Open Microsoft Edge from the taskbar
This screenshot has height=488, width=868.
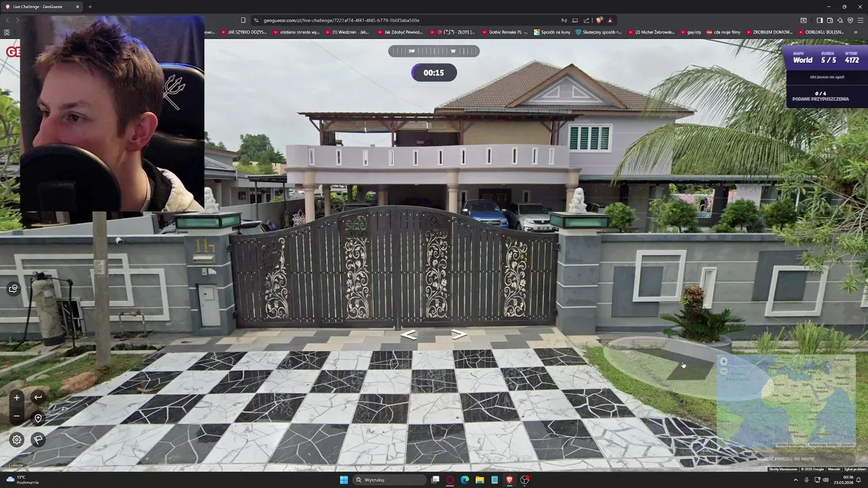[x=465, y=480]
